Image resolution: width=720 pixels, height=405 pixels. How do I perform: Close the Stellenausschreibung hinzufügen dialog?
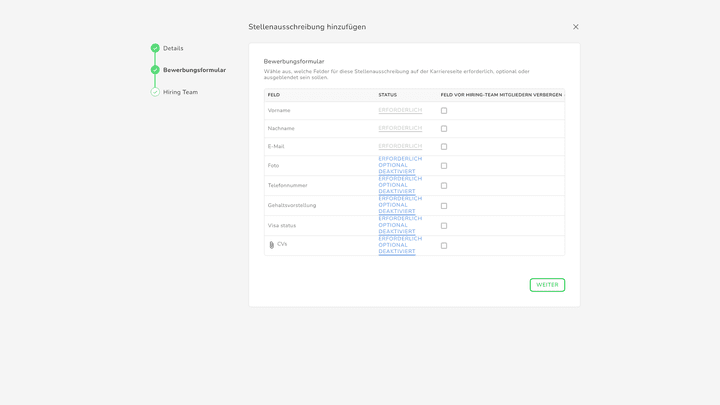click(575, 27)
